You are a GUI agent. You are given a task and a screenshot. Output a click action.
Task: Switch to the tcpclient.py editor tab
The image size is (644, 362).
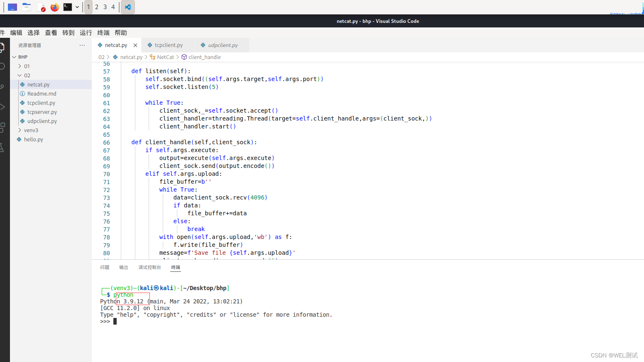tap(168, 45)
